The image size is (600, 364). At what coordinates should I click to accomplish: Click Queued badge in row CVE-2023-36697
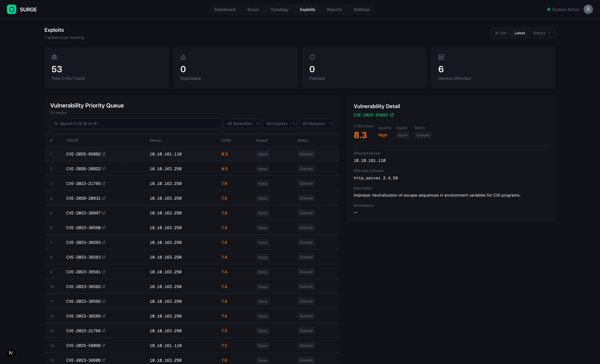tap(306, 213)
